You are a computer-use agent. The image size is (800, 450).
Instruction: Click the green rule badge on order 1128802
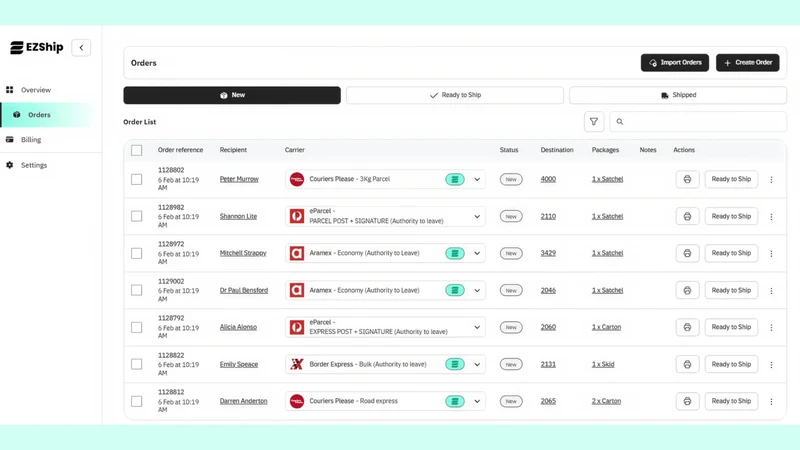pos(455,180)
